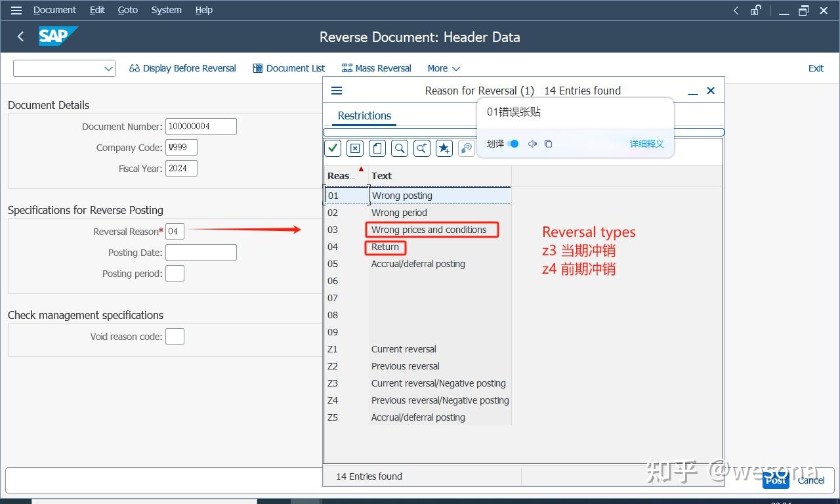
Task: Click the Void reason code field
Action: 175,336
